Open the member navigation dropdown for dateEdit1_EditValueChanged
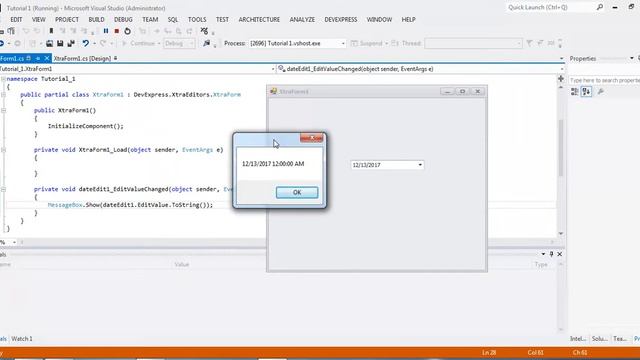Viewport: 640px width, 360px height. click(x=561, y=69)
